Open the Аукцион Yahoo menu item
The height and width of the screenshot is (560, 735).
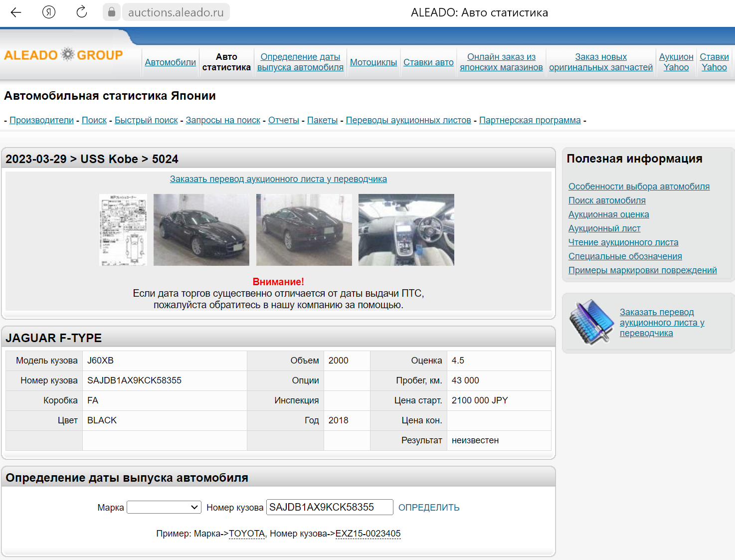click(x=676, y=62)
